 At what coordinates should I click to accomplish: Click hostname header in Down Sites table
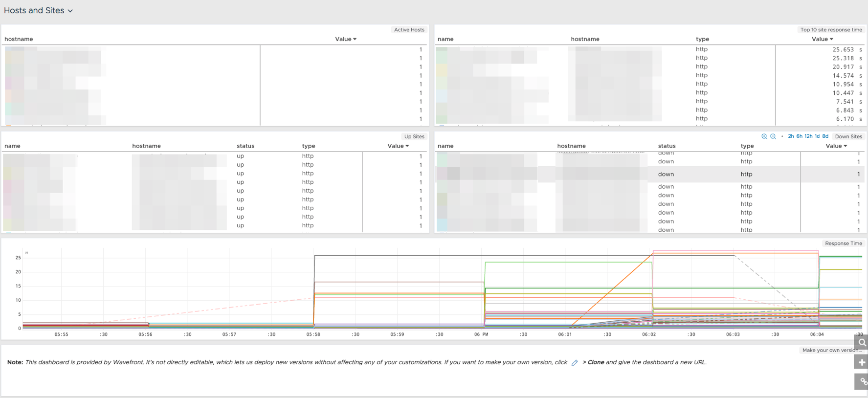(571, 146)
